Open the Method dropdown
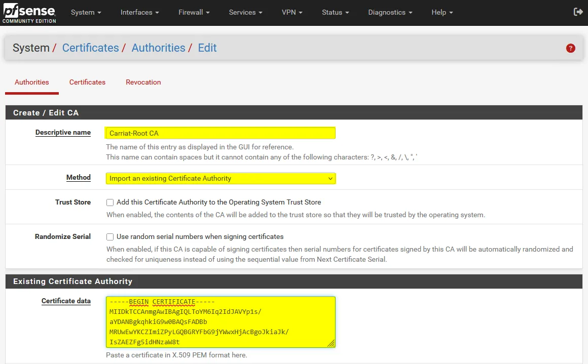The width and height of the screenshot is (588, 364). click(220, 178)
